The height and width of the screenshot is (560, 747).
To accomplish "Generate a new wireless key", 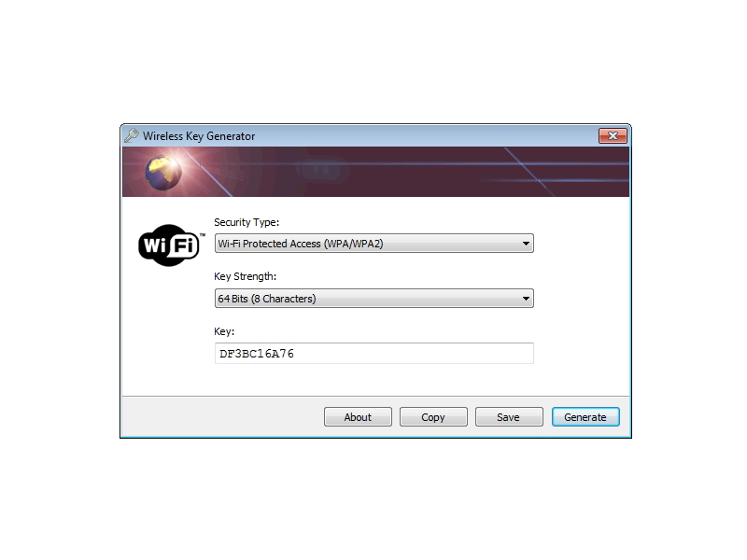I will [x=585, y=417].
